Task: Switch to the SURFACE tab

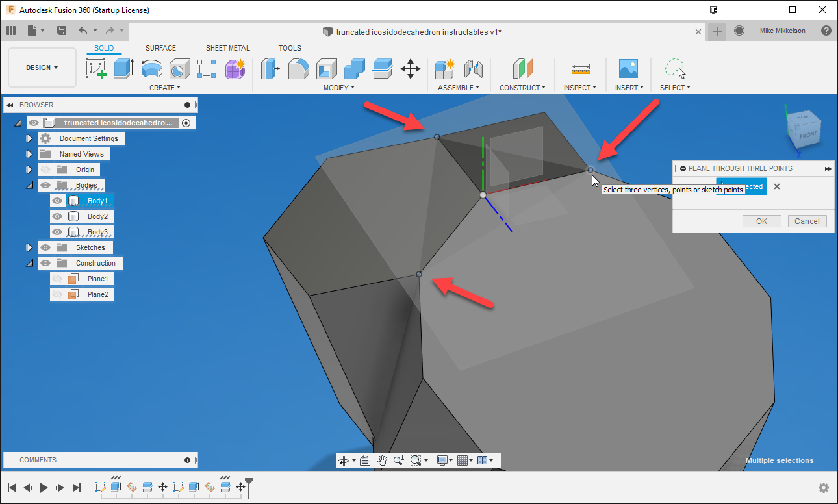Action: [160, 47]
